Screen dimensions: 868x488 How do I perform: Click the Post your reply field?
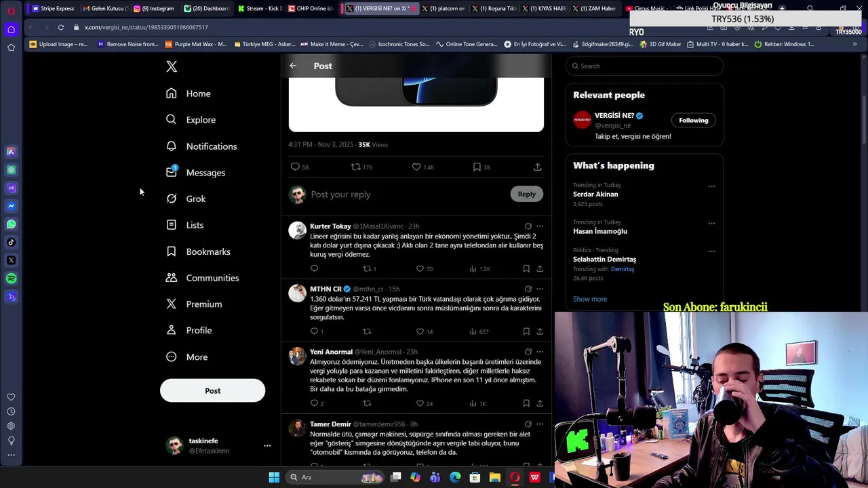tap(407, 195)
